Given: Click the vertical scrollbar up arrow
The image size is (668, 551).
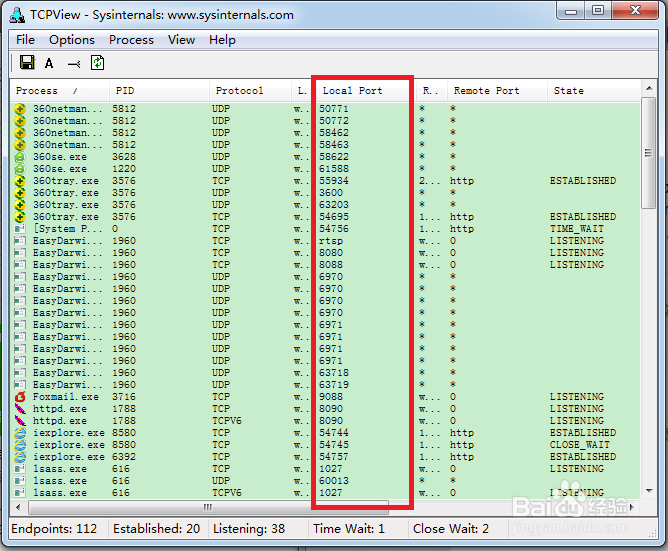Looking at the screenshot, I should click(x=649, y=88).
